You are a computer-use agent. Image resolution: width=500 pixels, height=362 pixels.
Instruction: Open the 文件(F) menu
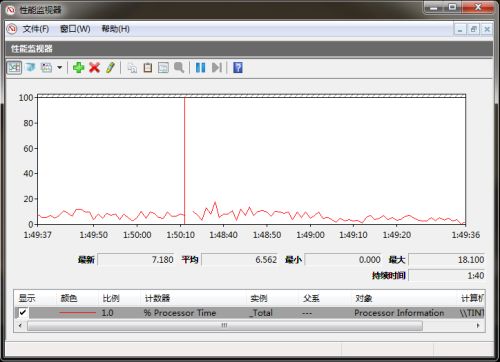coord(36,29)
